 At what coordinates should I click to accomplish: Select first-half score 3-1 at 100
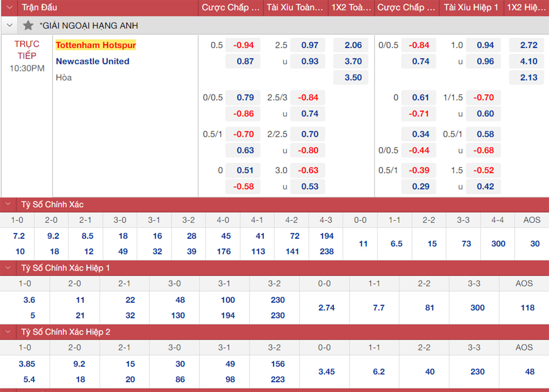[228, 300]
